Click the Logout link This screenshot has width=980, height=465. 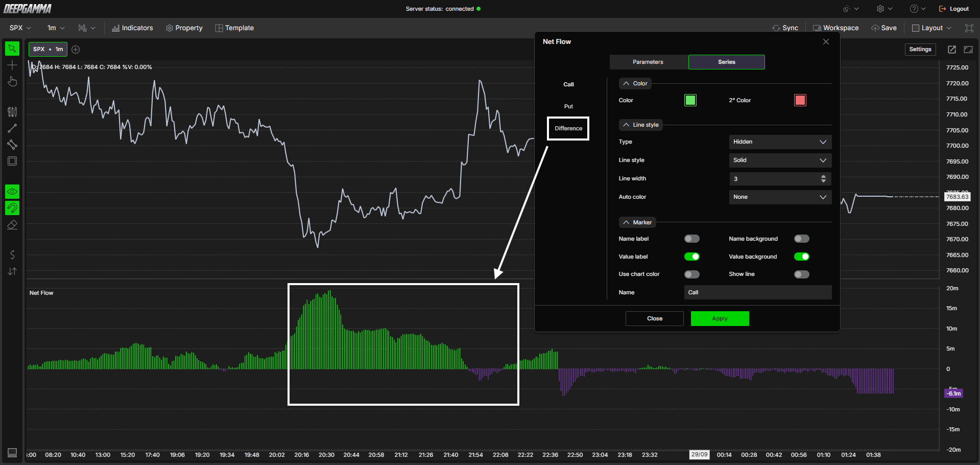click(x=954, y=9)
